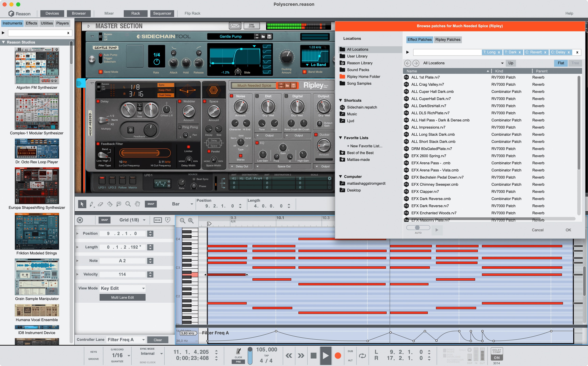This screenshot has height=366, width=588.
Task: Click the Sequencer tab in the toolbar
Action: pos(162,13)
